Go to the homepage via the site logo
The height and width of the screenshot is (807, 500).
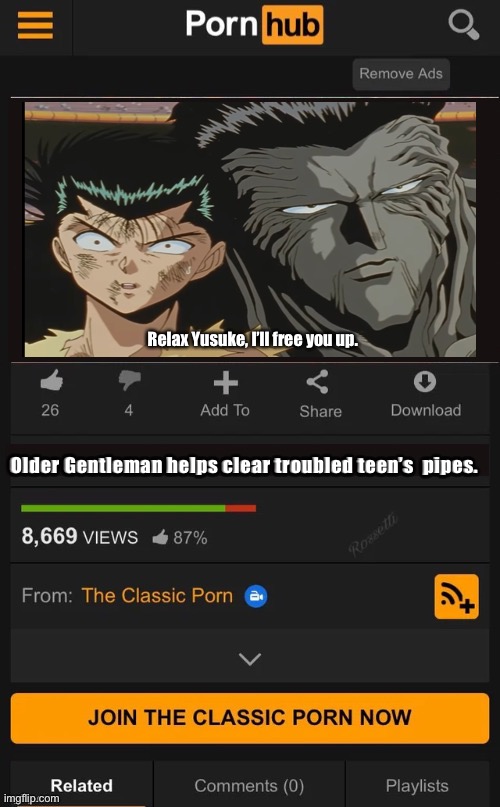(x=254, y=25)
